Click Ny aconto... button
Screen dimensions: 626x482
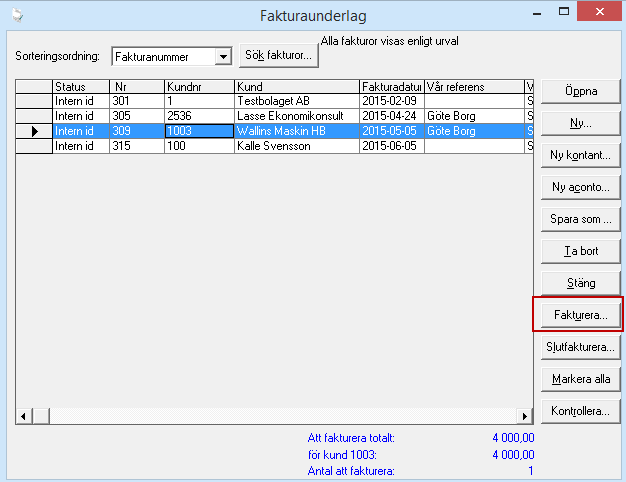coord(580,187)
